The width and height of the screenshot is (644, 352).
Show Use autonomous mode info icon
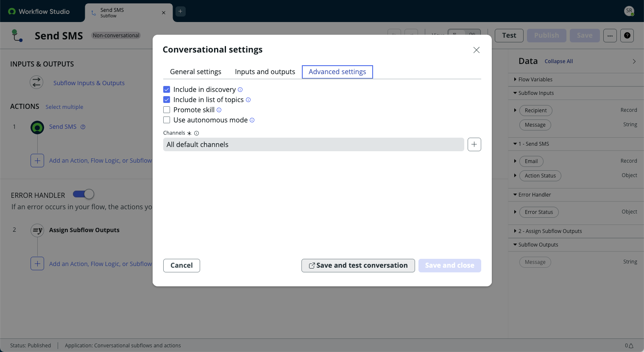252,120
